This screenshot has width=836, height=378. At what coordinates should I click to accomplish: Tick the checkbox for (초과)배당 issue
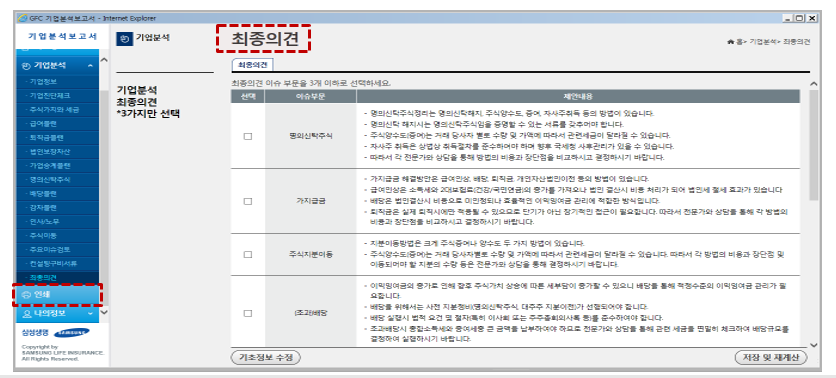pos(247,313)
